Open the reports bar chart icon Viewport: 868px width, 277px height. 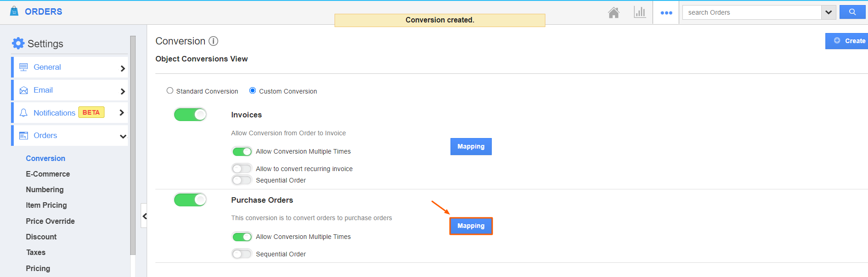[x=640, y=12]
